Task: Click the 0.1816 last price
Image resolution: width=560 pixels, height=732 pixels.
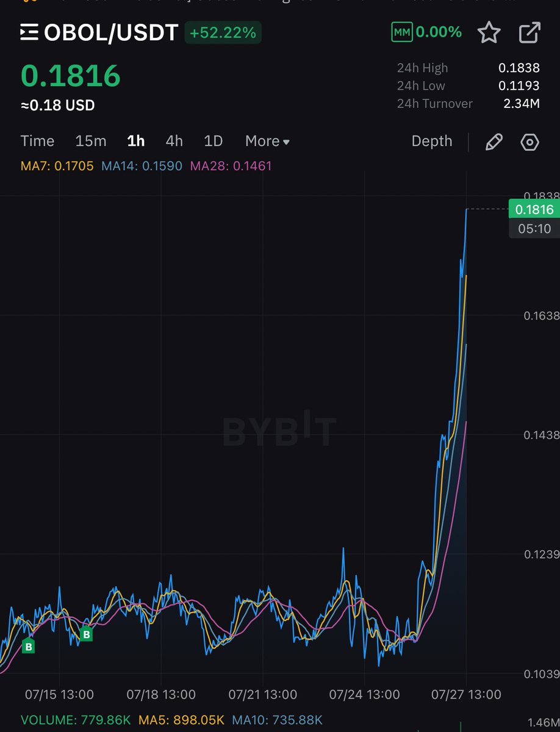Action: pos(71,76)
